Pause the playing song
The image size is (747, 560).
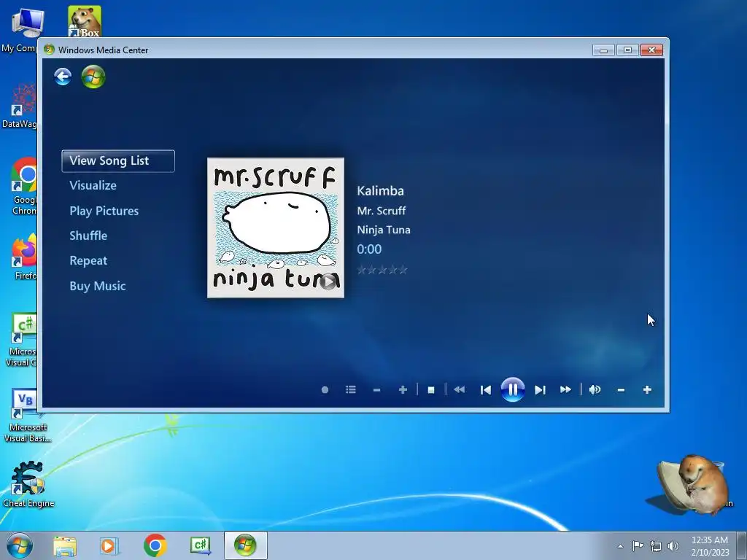(513, 389)
